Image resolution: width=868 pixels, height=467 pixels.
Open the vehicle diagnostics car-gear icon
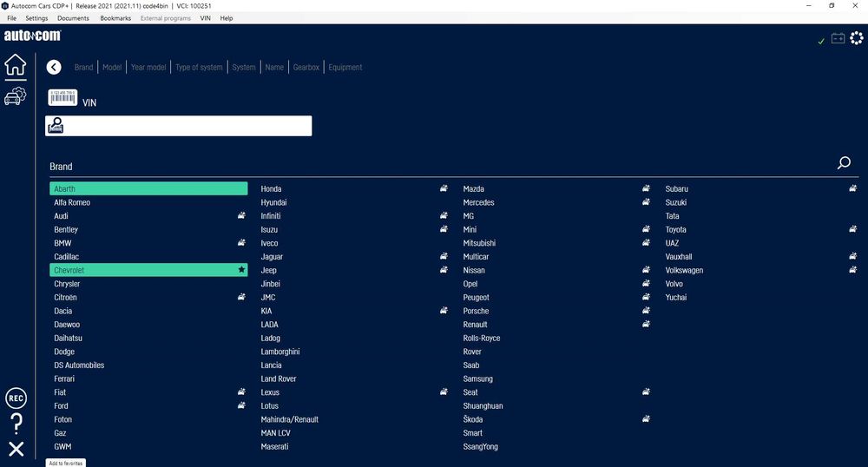pos(16,95)
